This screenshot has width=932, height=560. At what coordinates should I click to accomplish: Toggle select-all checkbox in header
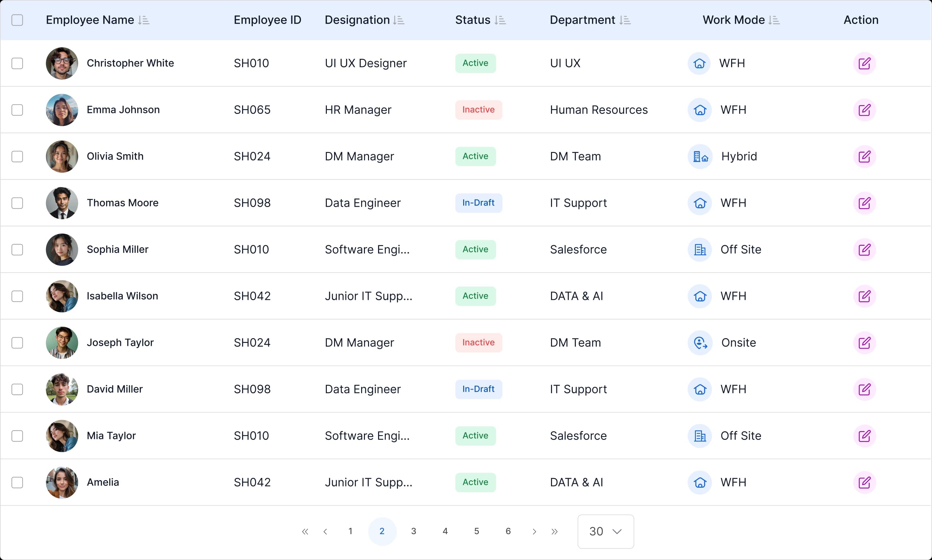tap(17, 20)
